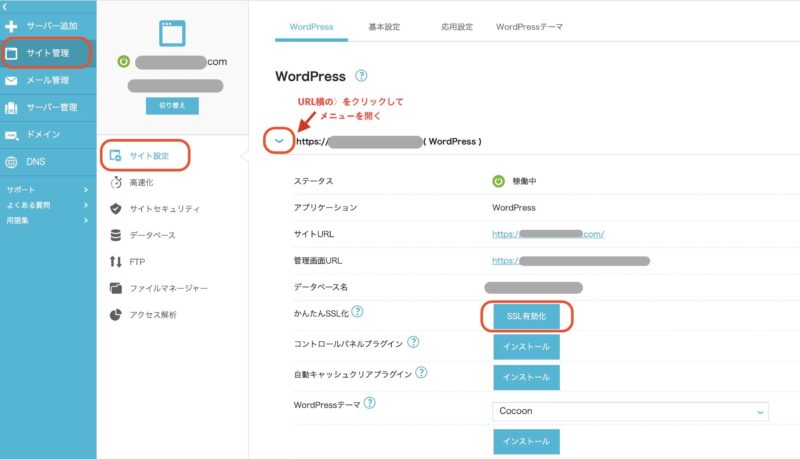Click インストール button below Cocoon dropdown
800x459 pixels.
pyautogui.click(x=527, y=442)
